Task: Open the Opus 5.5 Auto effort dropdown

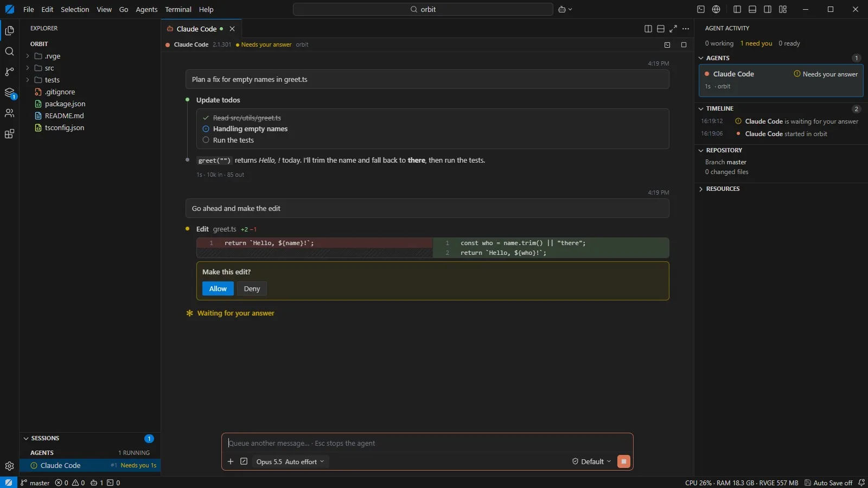Action: [x=290, y=461]
